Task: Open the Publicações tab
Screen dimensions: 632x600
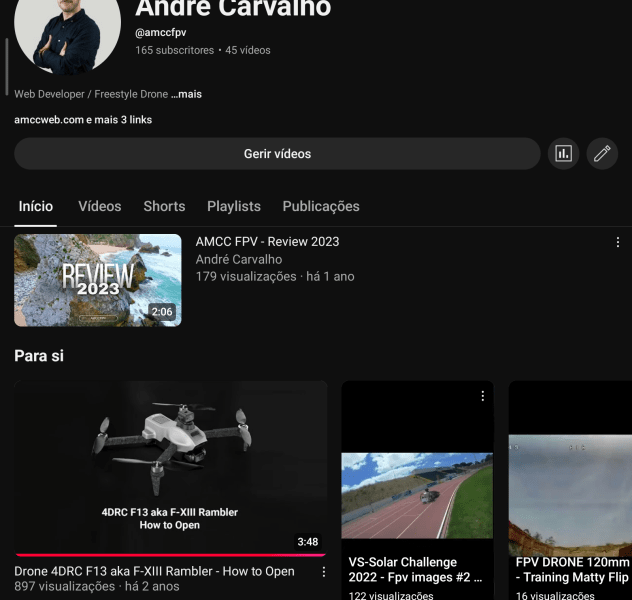Action: [x=321, y=206]
